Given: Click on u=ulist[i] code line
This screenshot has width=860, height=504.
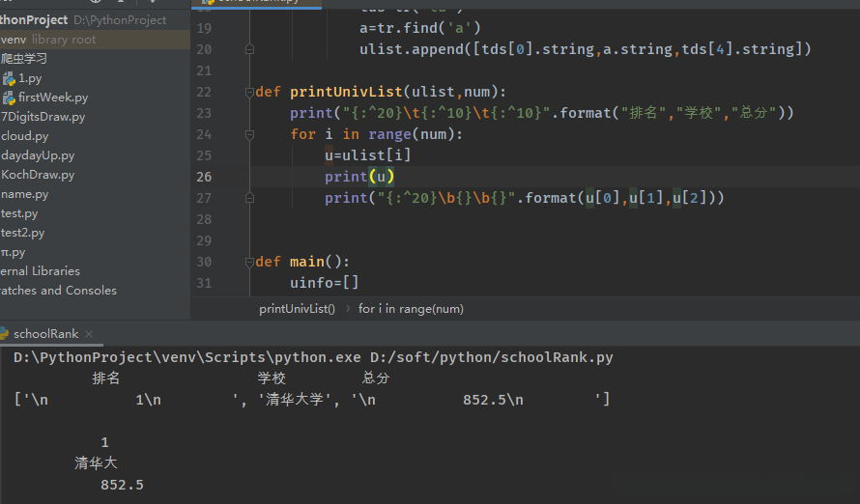Looking at the screenshot, I should click(367, 155).
